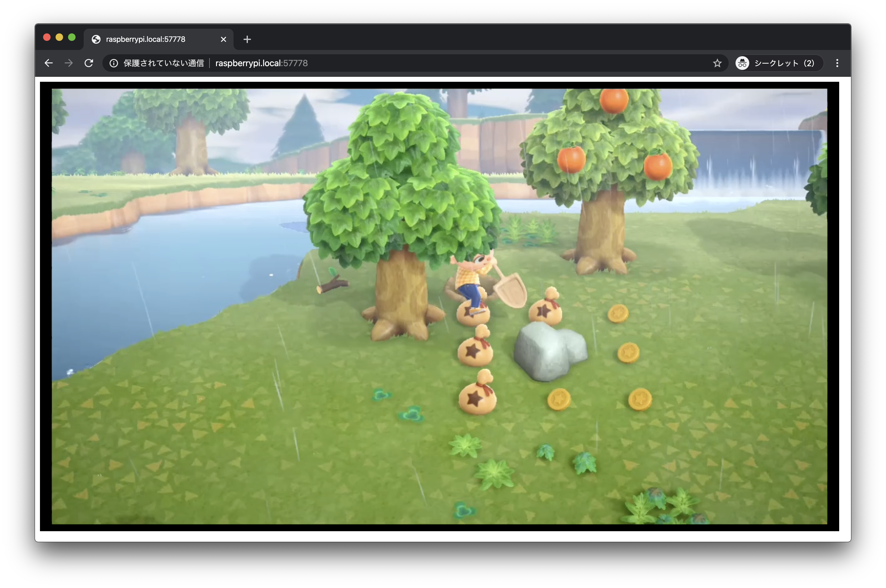Image resolution: width=886 pixels, height=588 pixels.
Task: Close the window with the red button
Action: tap(47, 37)
